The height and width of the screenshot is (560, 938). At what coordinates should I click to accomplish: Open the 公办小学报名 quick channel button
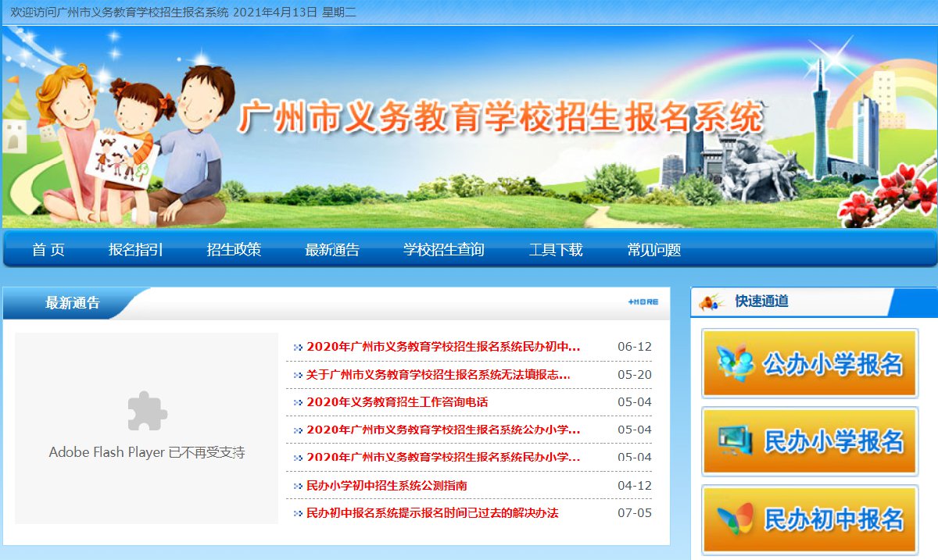[810, 363]
